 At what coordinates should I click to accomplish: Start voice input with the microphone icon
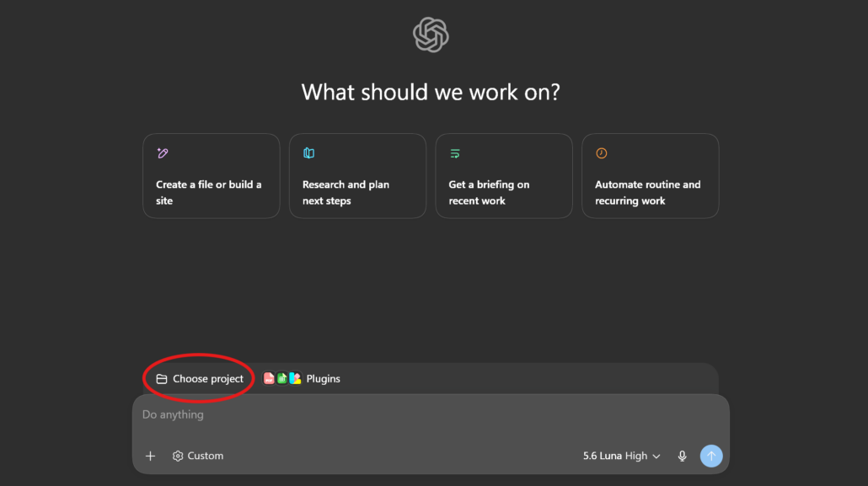click(682, 457)
